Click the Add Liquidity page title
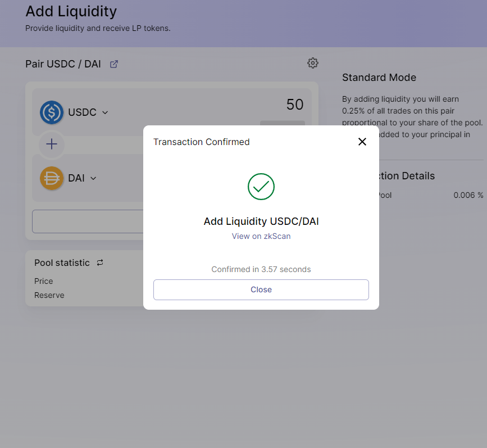 (x=71, y=11)
